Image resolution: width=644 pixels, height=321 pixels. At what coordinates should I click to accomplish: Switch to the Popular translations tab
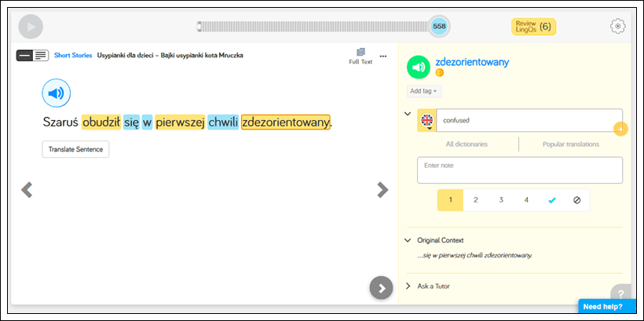click(571, 144)
